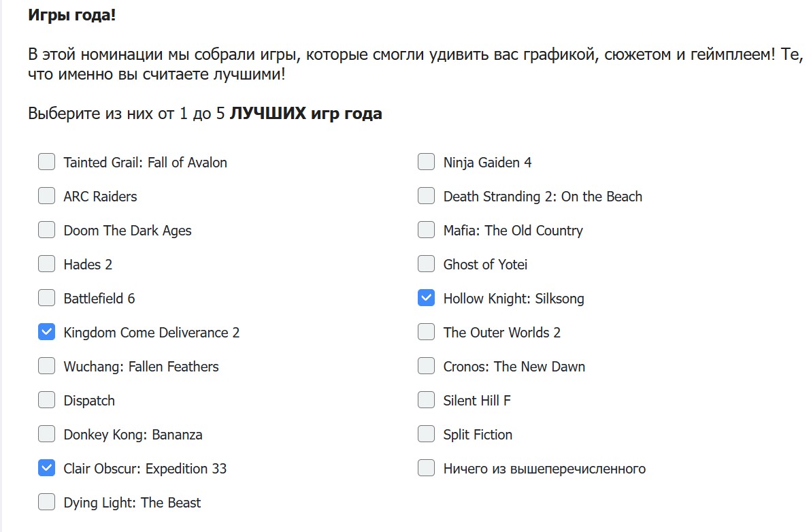The height and width of the screenshot is (532, 811).
Task: Select Death Stranding 2: On the Beach
Action: (x=426, y=196)
